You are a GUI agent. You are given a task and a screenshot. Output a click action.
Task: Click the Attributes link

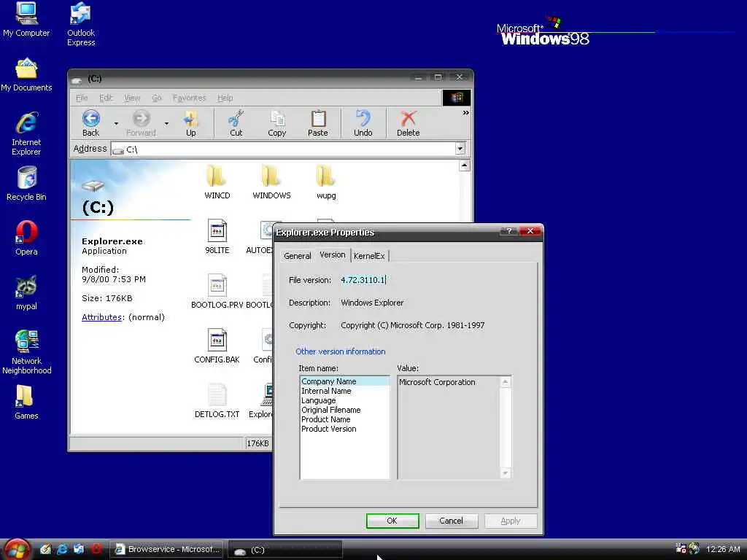point(101,317)
